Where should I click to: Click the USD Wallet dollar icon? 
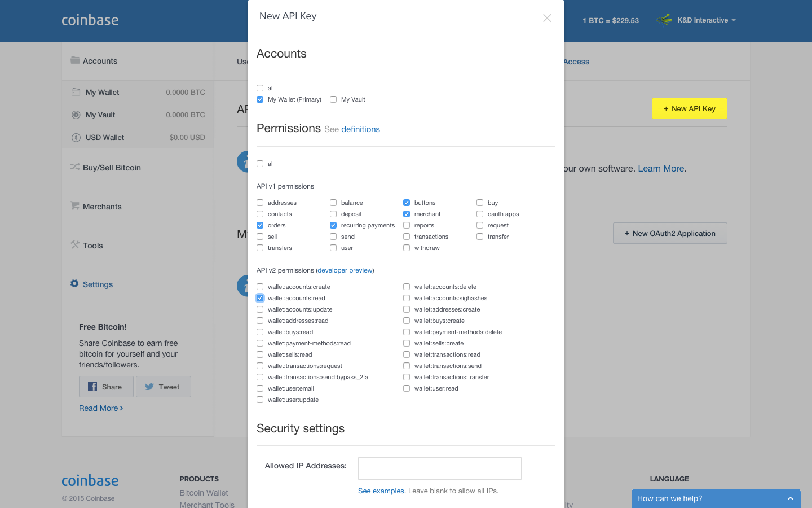76,137
